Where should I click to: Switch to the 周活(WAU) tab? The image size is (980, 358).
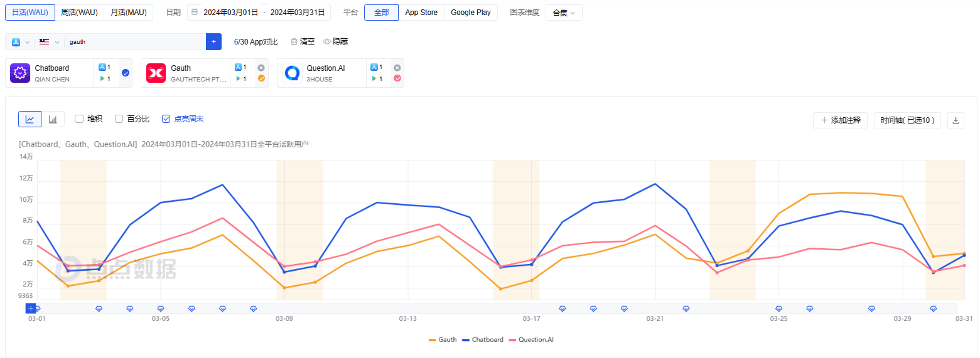point(79,13)
